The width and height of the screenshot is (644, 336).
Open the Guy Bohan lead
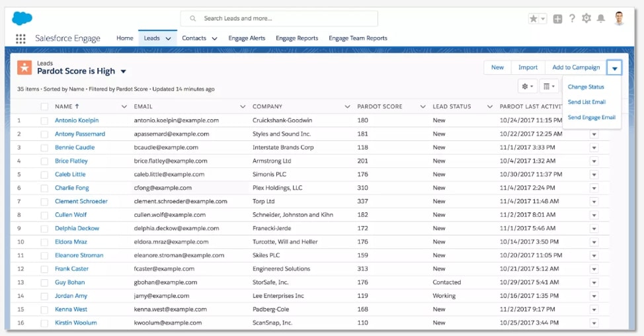point(70,282)
